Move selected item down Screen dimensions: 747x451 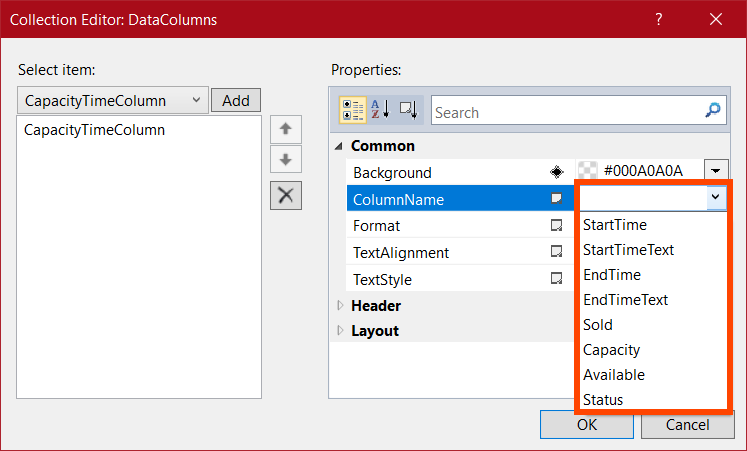[285, 161]
